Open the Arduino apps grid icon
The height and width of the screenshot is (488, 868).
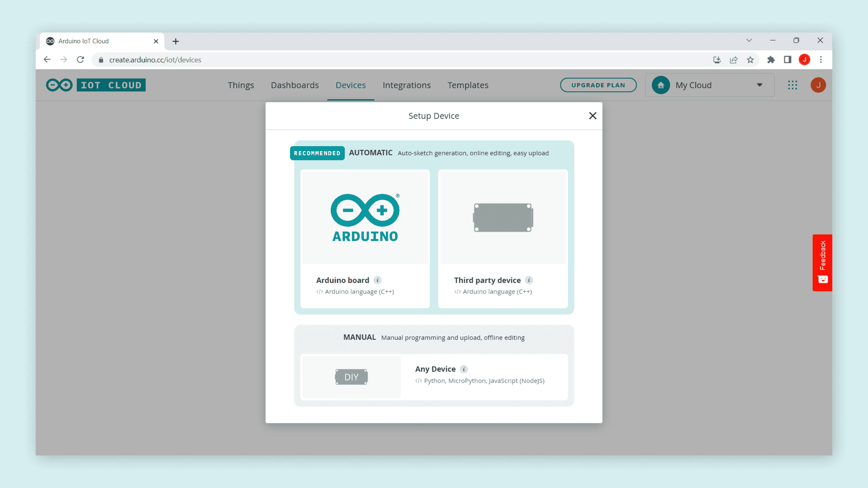click(x=793, y=85)
